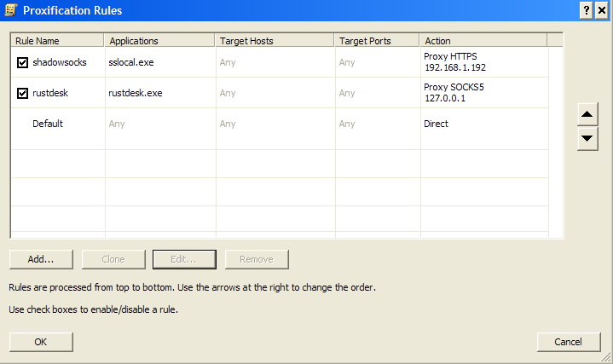613x364 pixels.
Task: Move selected rule up with arrow button
Action: coord(587,114)
